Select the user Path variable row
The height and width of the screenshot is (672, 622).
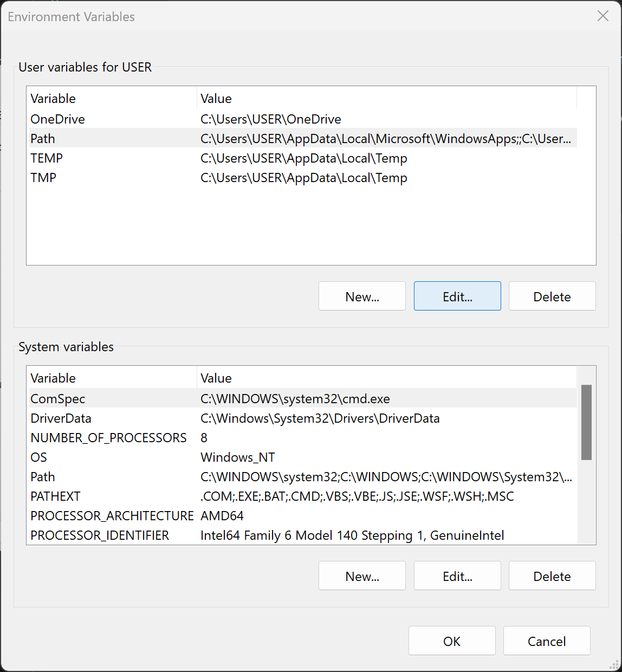pos(302,138)
